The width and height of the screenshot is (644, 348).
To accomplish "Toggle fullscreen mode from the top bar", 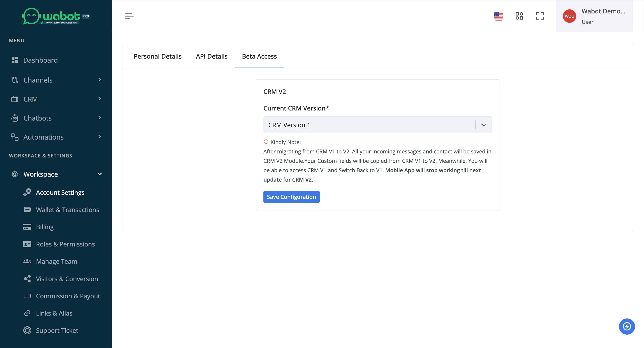I will click(540, 16).
